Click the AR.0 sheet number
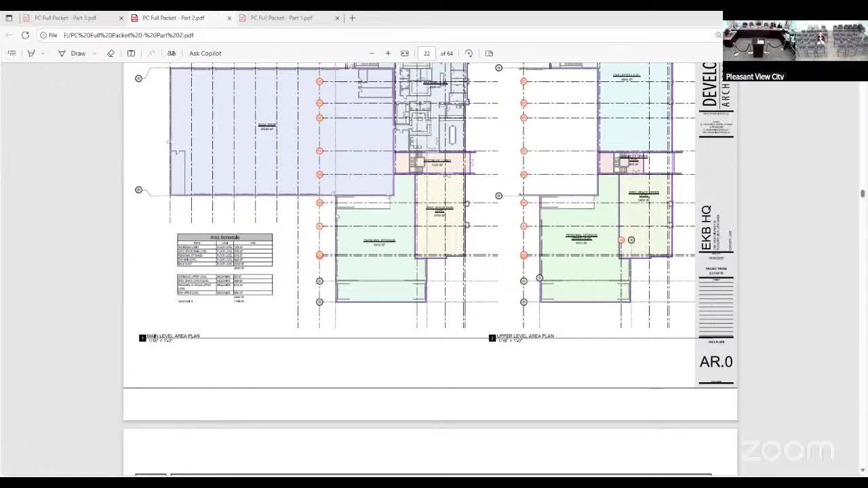 click(716, 362)
